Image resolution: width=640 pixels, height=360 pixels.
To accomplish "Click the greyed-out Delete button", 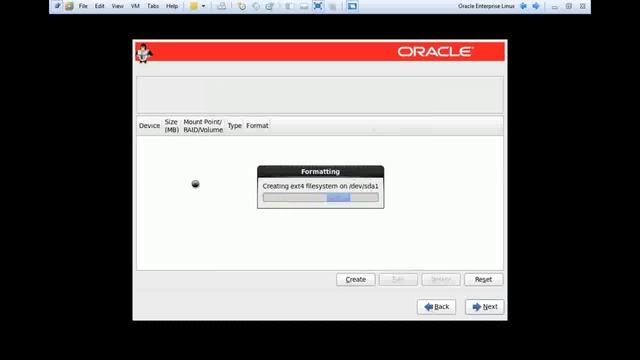I will tap(441, 280).
